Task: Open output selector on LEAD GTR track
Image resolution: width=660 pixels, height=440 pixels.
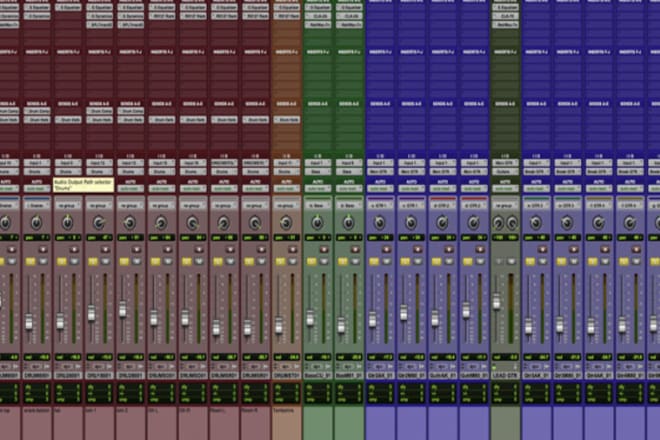Action: point(505,172)
